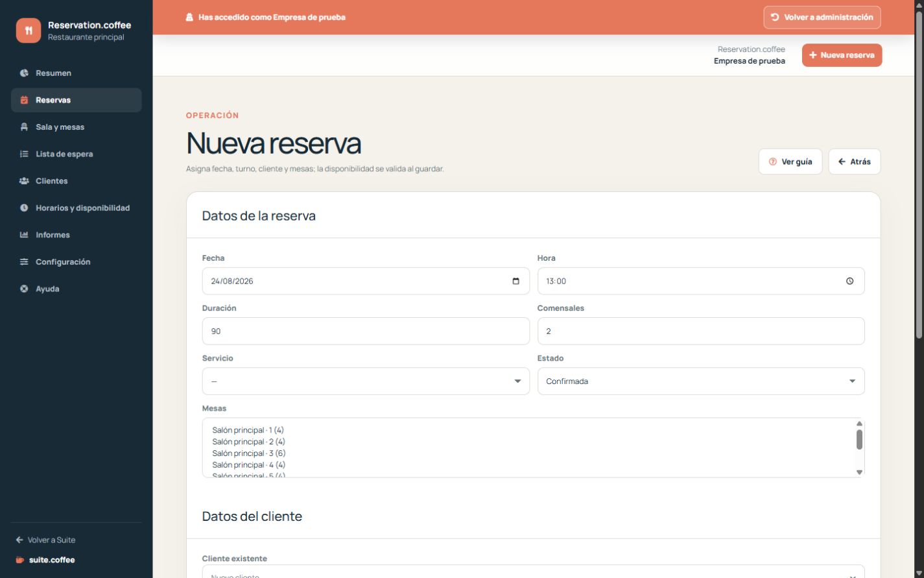The height and width of the screenshot is (578, 924).
Task: Click the Sala y mesas chair icon
Action: pos(24,127)
